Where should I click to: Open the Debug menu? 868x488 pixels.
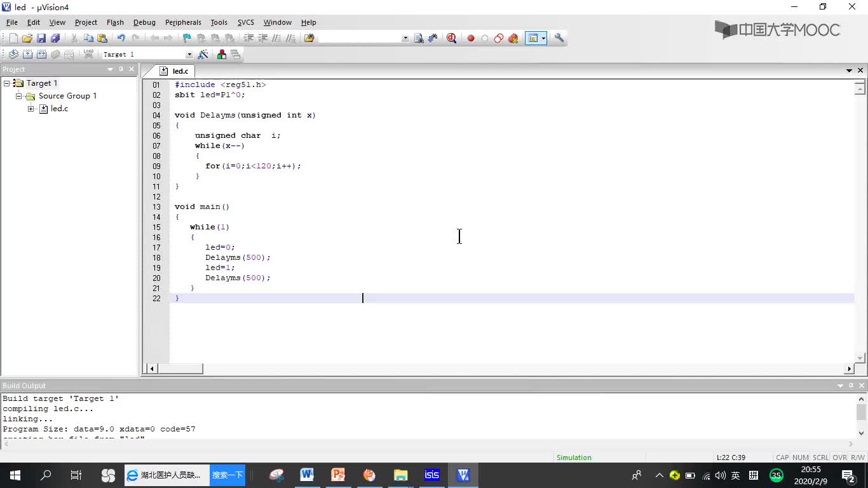click(x=144, y=22)
